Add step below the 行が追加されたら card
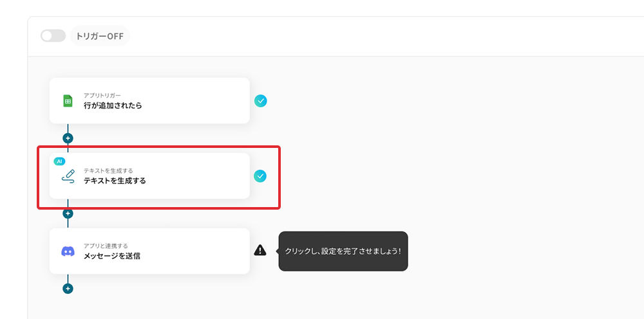Image resolution: width=644 pixels, height=319 pixels. (68, 138)
